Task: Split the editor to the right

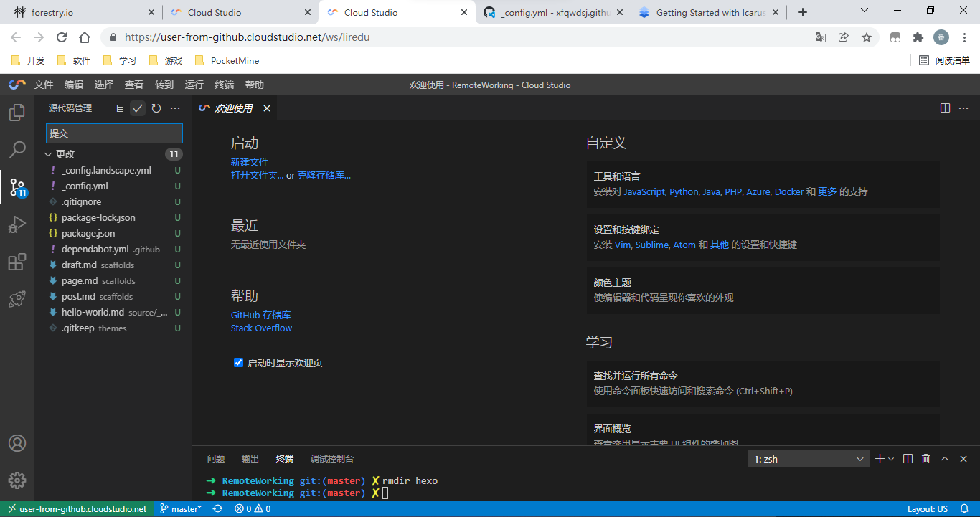Action: (946, 108)
